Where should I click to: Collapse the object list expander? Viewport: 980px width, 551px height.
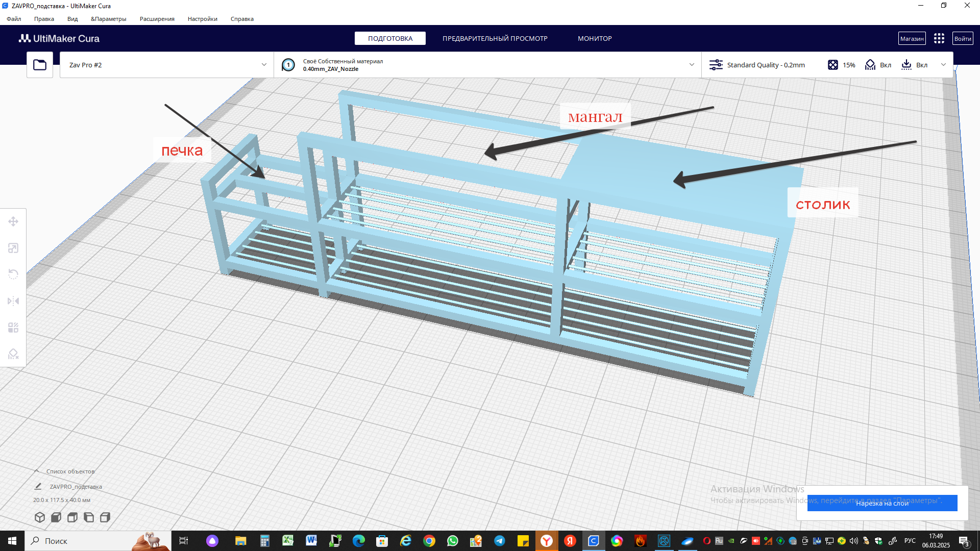coord(37,471)
